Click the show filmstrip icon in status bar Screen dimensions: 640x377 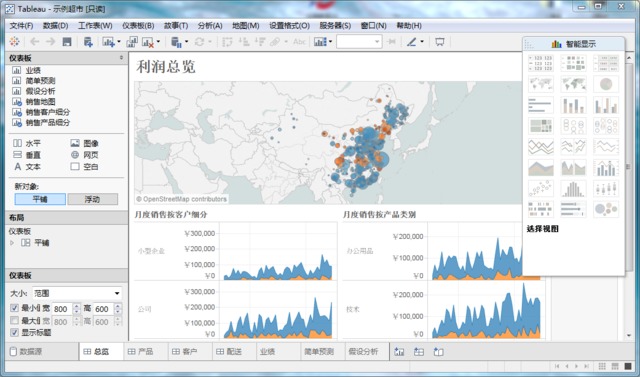[615, 366]
